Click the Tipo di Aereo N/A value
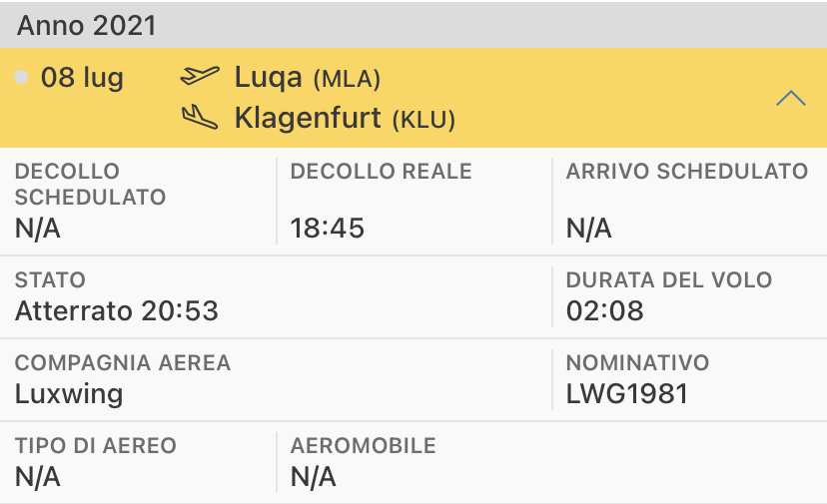This screenshot has width=827, height=504. point(38,477)
